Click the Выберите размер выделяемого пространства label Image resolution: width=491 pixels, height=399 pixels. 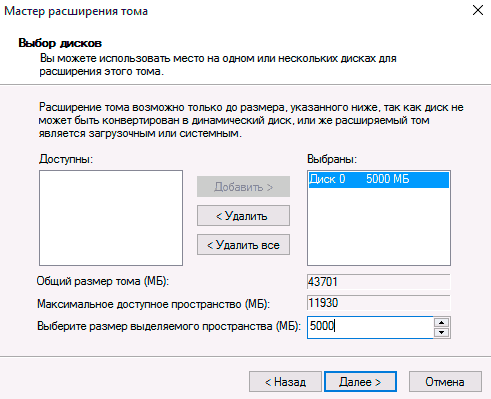[168, 326]
